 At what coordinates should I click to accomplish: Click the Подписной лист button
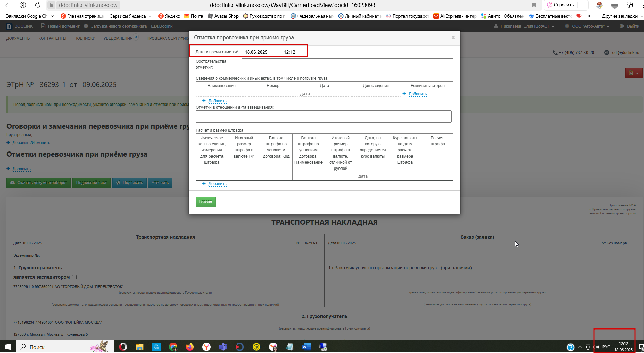click(x=92, y=183)
